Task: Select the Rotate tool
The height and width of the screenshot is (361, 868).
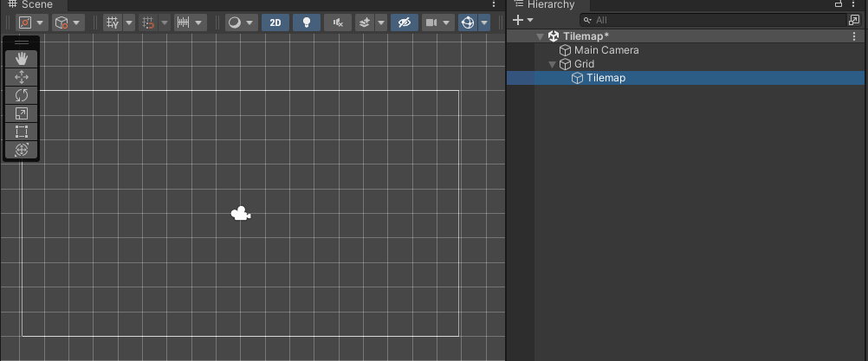Action: pos(21,95)
